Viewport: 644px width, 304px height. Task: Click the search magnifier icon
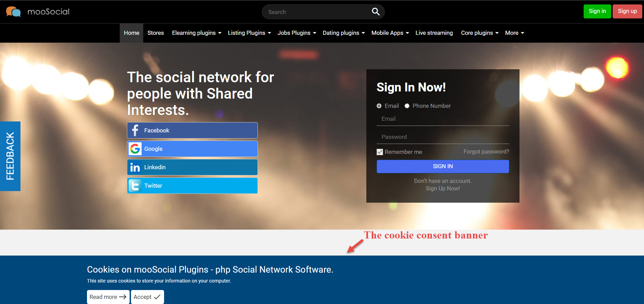[x=376, y=12]
